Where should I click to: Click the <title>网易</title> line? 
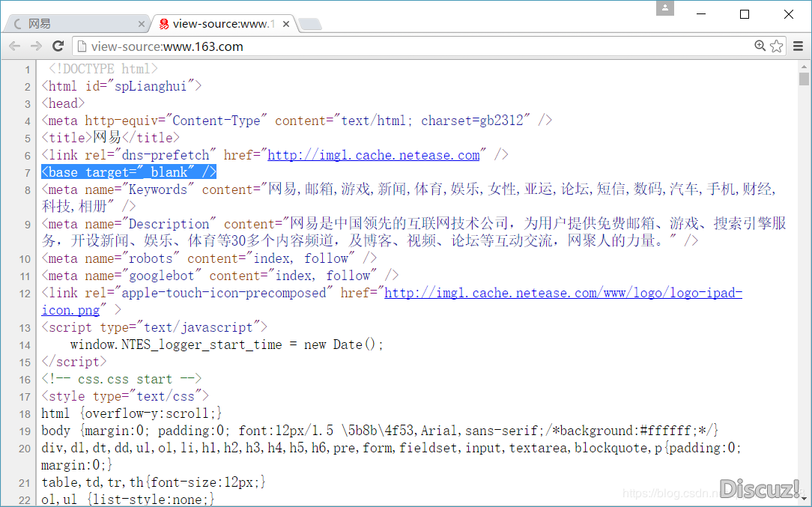click(110, 137)
